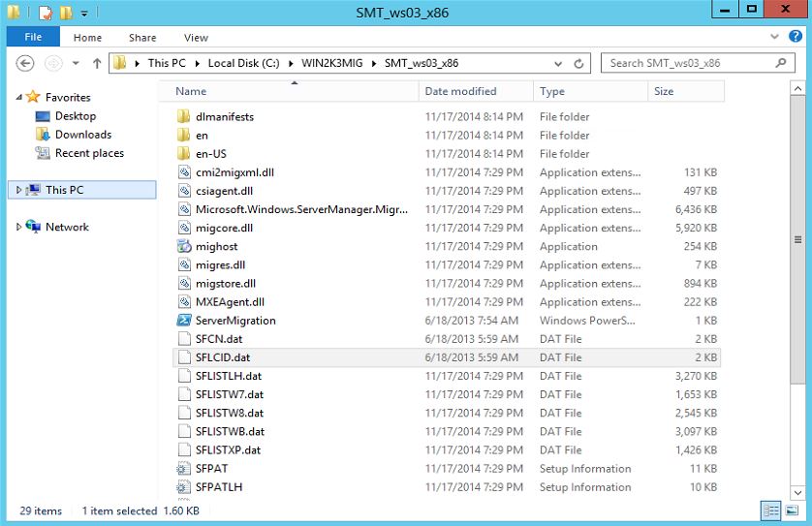The height and width of the screenshot is (526, 812).
Task: Open the File menu tab
Action: [33, 37]
